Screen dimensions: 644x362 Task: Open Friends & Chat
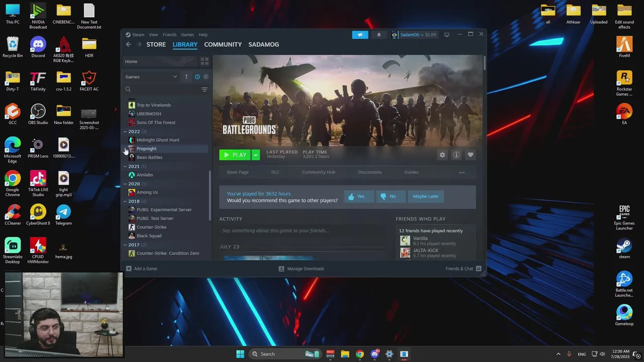[463, 268]
